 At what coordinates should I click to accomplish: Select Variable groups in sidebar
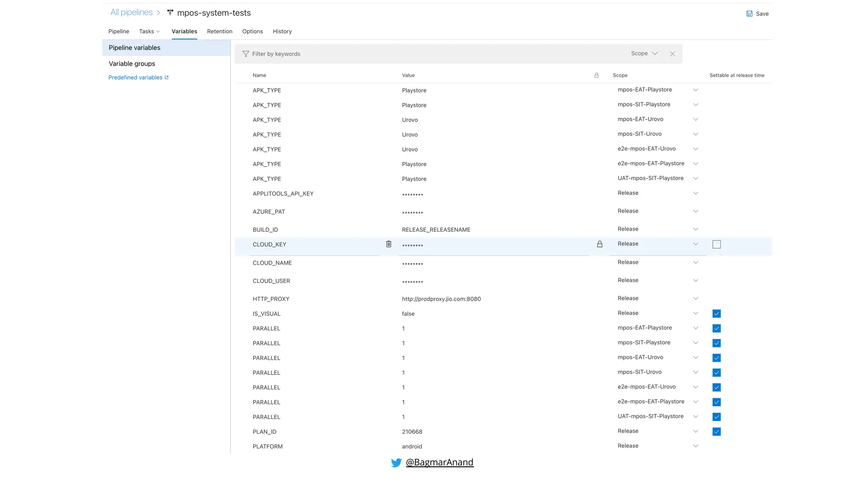click(x=132, y=64)
